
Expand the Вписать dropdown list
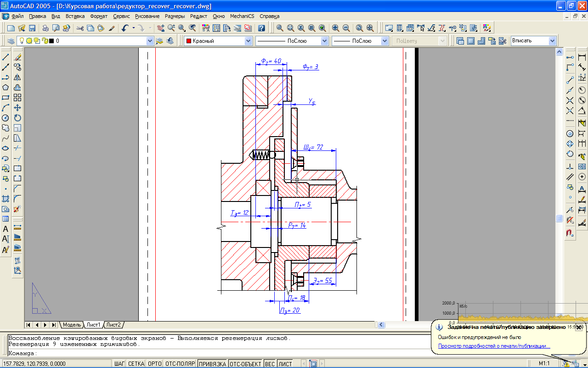pos(552,41)
